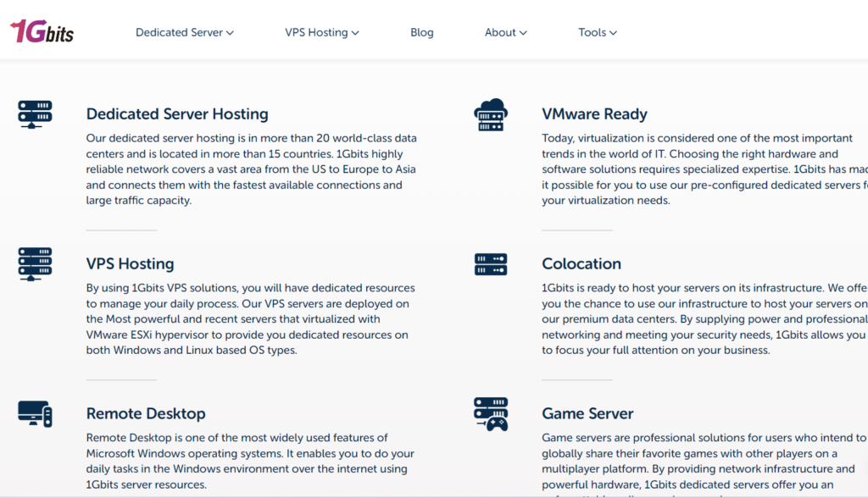Screen dimensions: 868x498
Task: Expand the Tools menu chevron
Action: coord(614,33)
